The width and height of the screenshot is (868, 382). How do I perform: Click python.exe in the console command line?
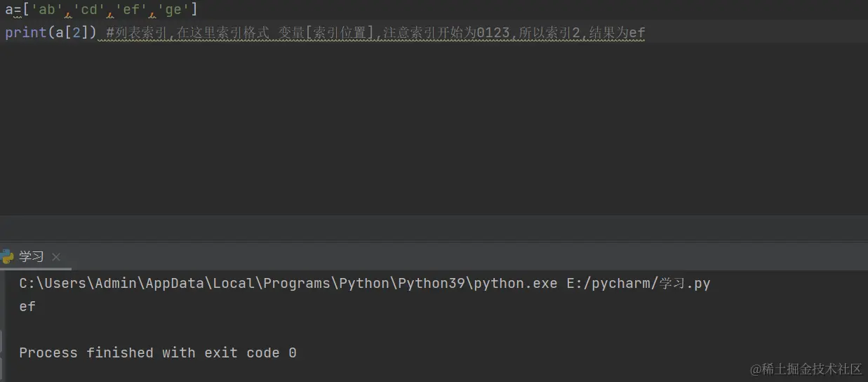(x=515, y=284)
